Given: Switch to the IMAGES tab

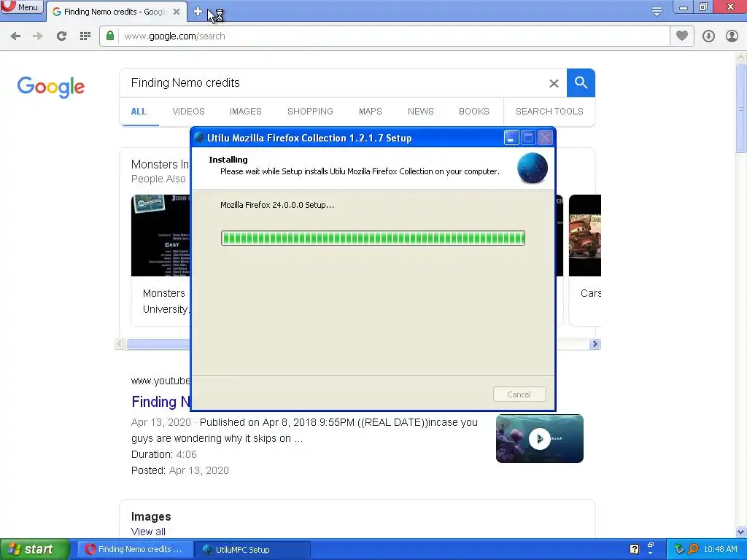Looking at the screenshot, I should tap(245, 112).
